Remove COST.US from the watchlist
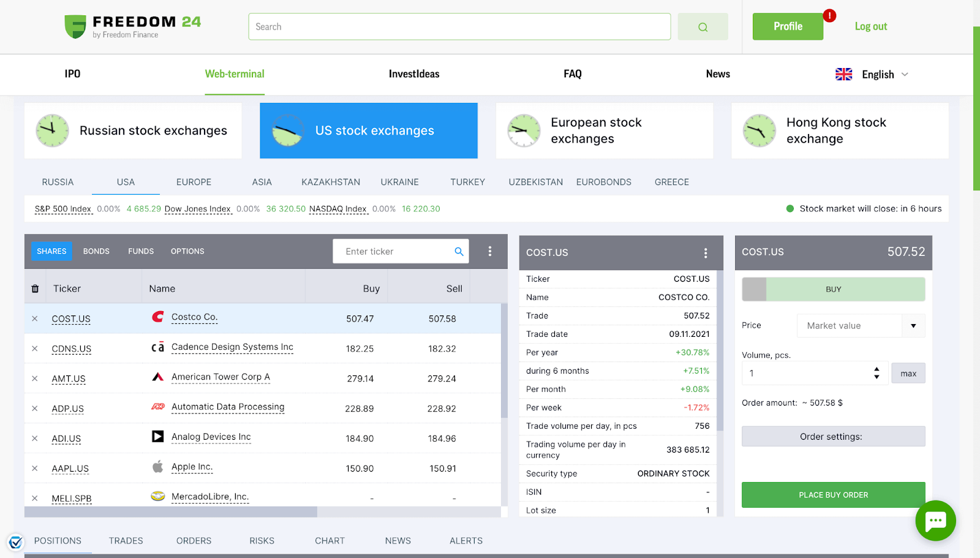The height and width of the screenshot is (558, 980). click(35, 319)
